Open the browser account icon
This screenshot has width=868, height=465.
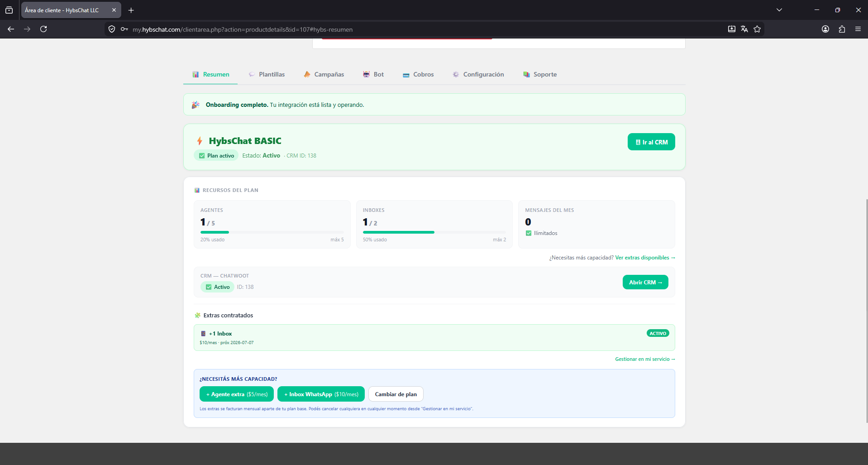tap(825, 29)
